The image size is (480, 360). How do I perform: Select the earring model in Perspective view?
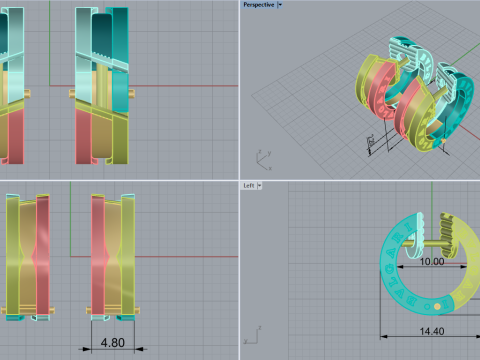(415, 95)
